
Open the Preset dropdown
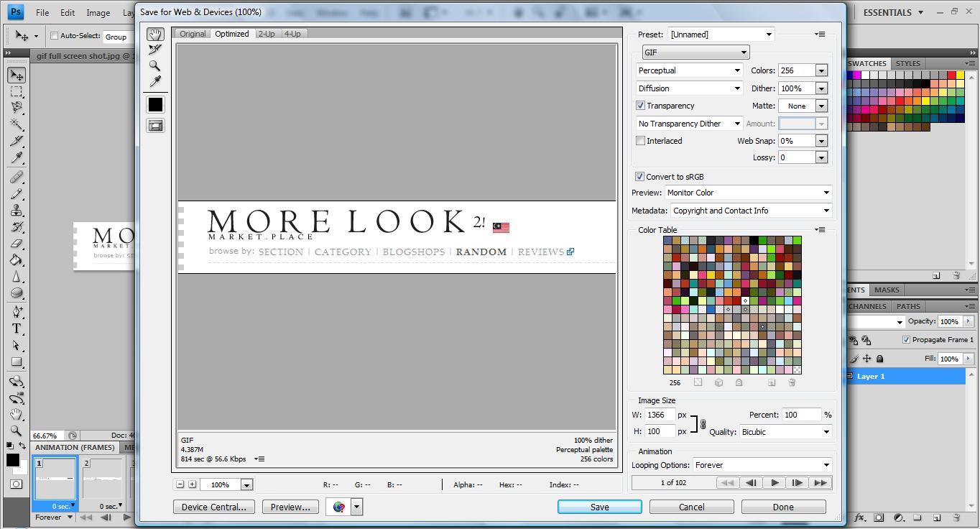[x=721, y=34]
